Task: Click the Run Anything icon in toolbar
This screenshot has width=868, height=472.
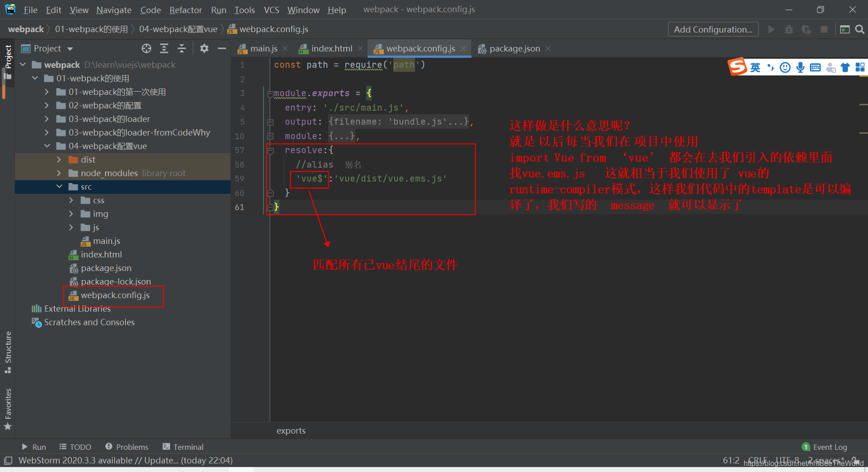Action: pos(844,29)
